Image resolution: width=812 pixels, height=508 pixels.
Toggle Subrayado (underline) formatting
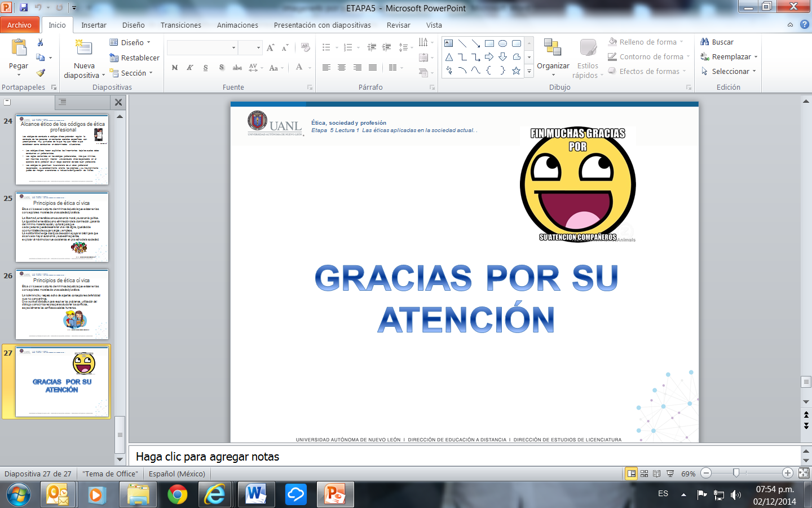206,68
